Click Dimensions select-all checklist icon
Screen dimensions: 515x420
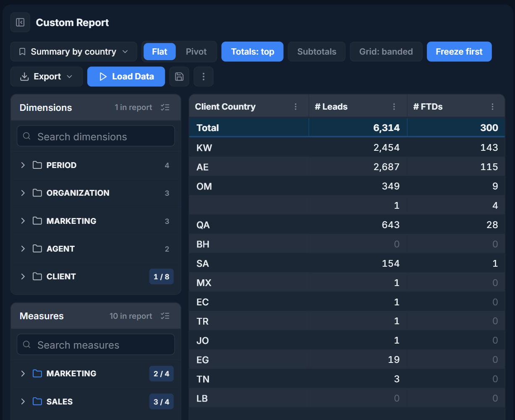coord(165,108)
